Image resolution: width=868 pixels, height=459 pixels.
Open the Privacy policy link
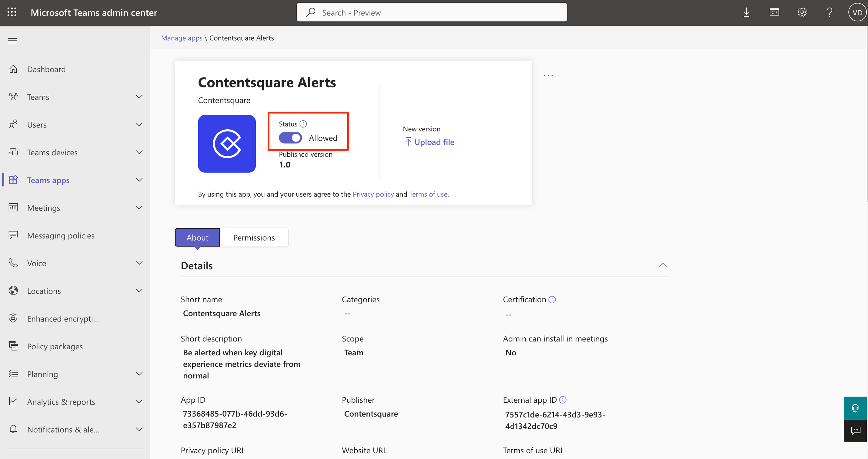[373, 194]
